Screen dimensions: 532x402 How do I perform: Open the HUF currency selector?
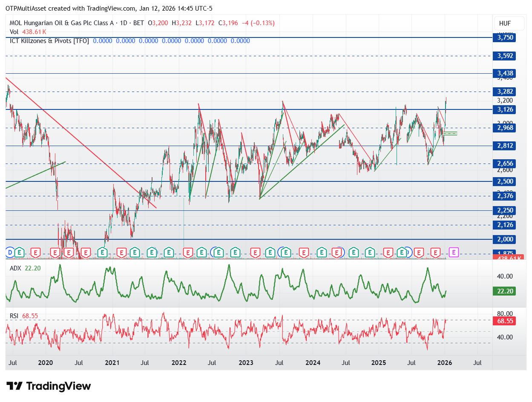[505, 23]
